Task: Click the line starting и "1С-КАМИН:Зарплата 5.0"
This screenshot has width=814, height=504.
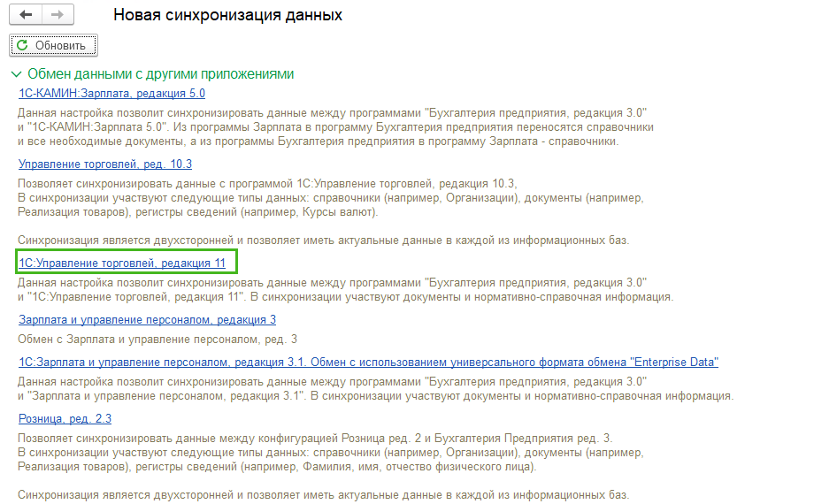Action: (335, 127)
